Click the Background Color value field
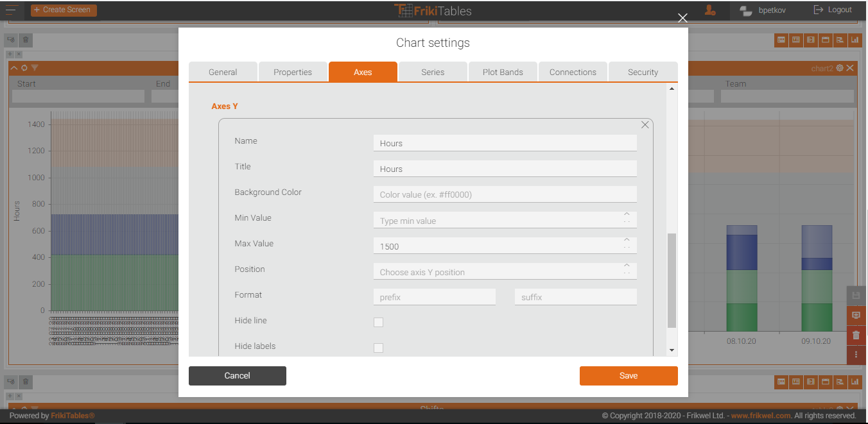Viewport: 868px width, 424px height. pos(505,194)
